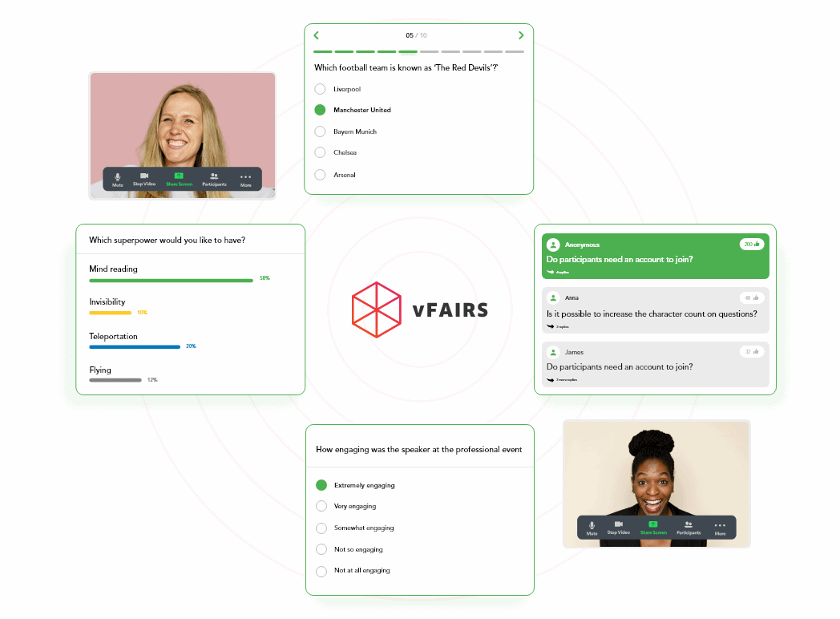Screen dimensions: 840x619
Task: Open Anna's character count question
Action: tap(655, 310)
